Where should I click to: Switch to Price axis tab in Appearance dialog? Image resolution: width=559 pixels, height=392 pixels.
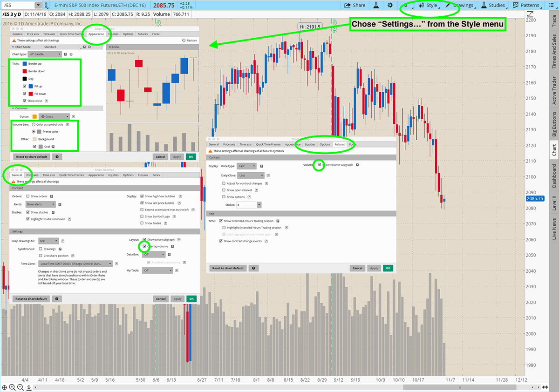coord(33,34)
